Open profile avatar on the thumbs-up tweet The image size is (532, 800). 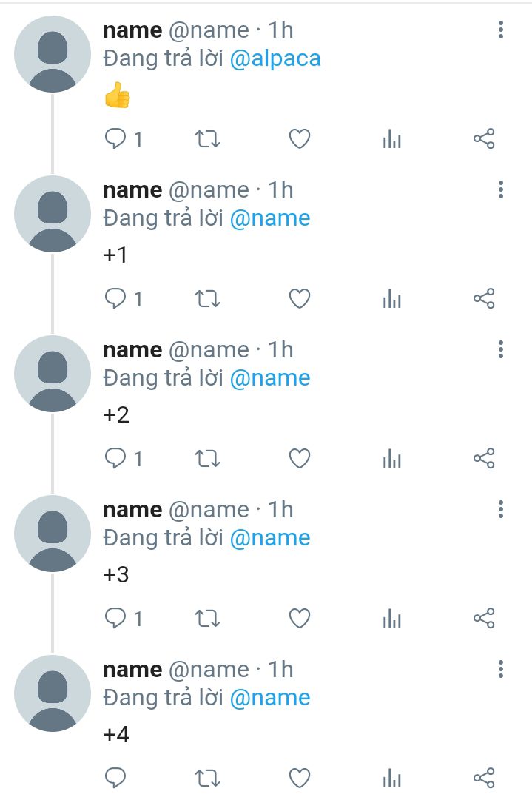[53, 54]
